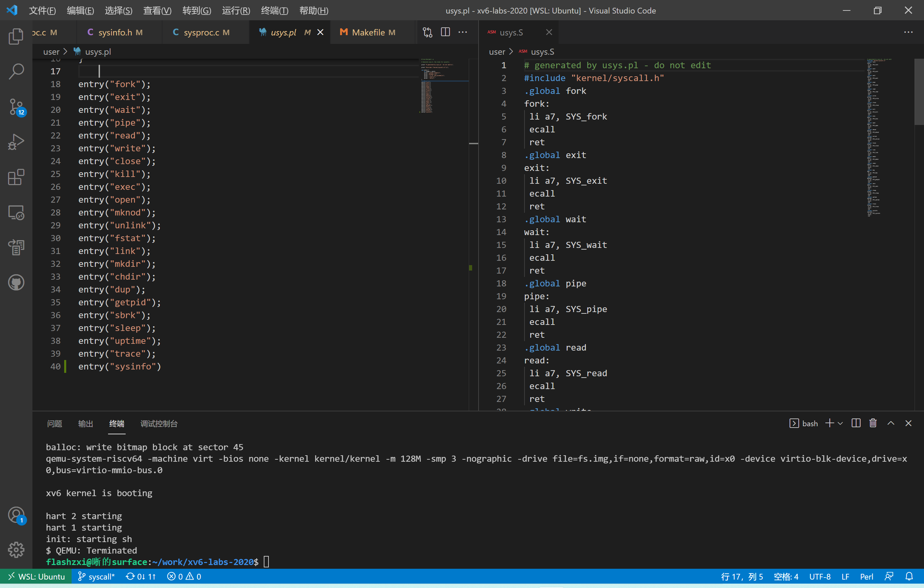Maximize the terminal panel size

pyautogui.click(x=891, y=423)
